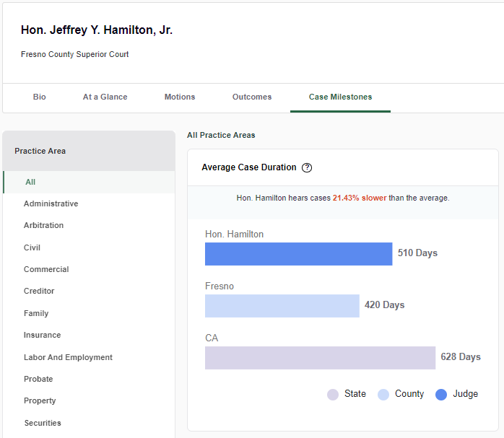Toggle the County legend dot
Viewport: 504px width, 438px height.
pos(383,395)
